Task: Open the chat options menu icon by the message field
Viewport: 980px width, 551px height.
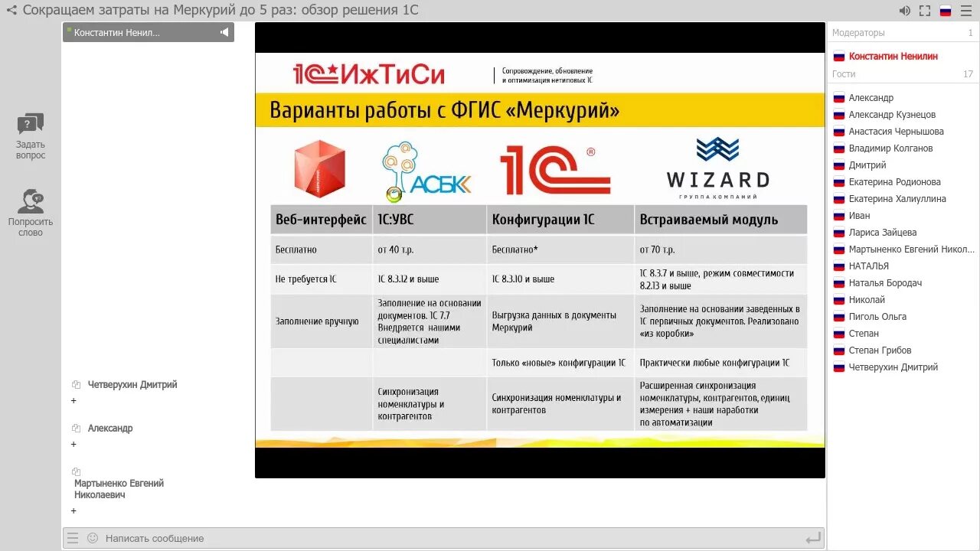Action: (73, 538)
